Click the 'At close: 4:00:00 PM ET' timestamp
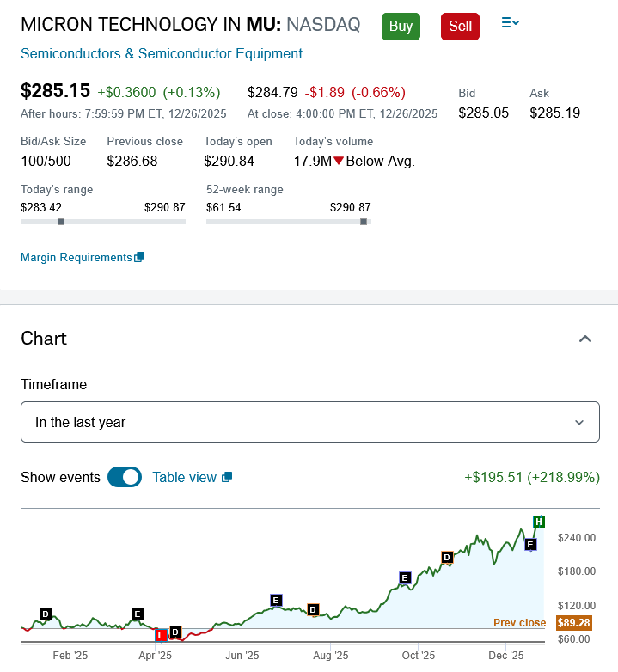This screenshot has height=672, width=618. click(x=342, y=113)
